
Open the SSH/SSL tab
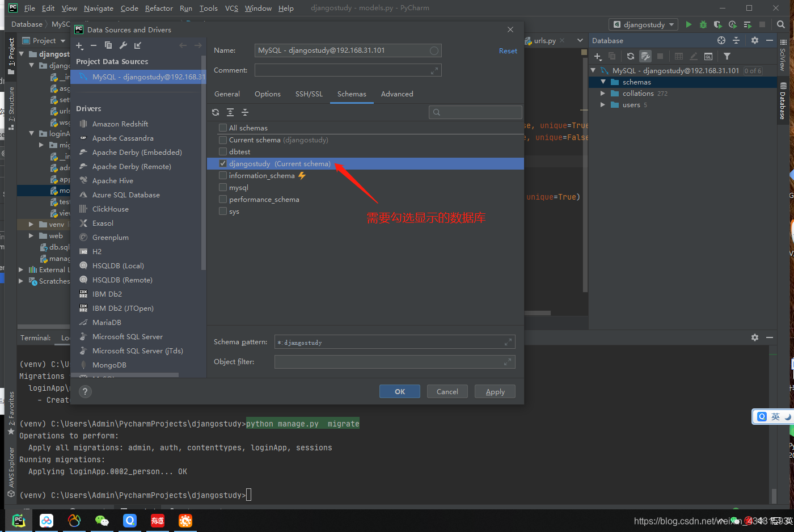tap(309, 94)
